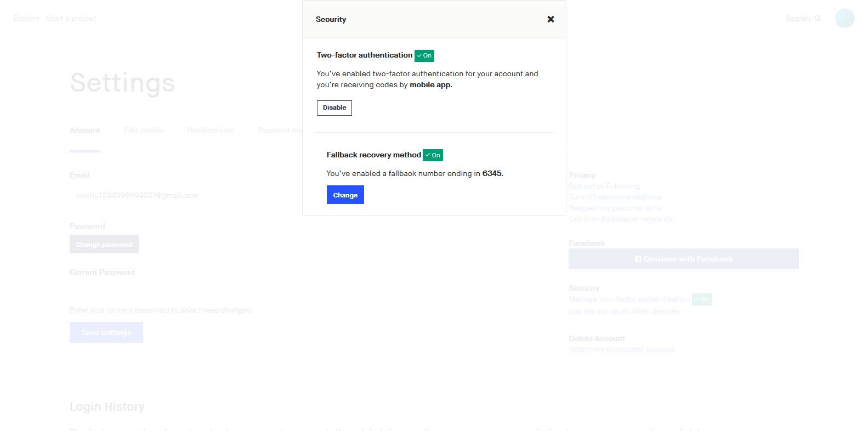Open the Search in the header
This screenshot has height=431, width=868.
click(x=803, y=18)
